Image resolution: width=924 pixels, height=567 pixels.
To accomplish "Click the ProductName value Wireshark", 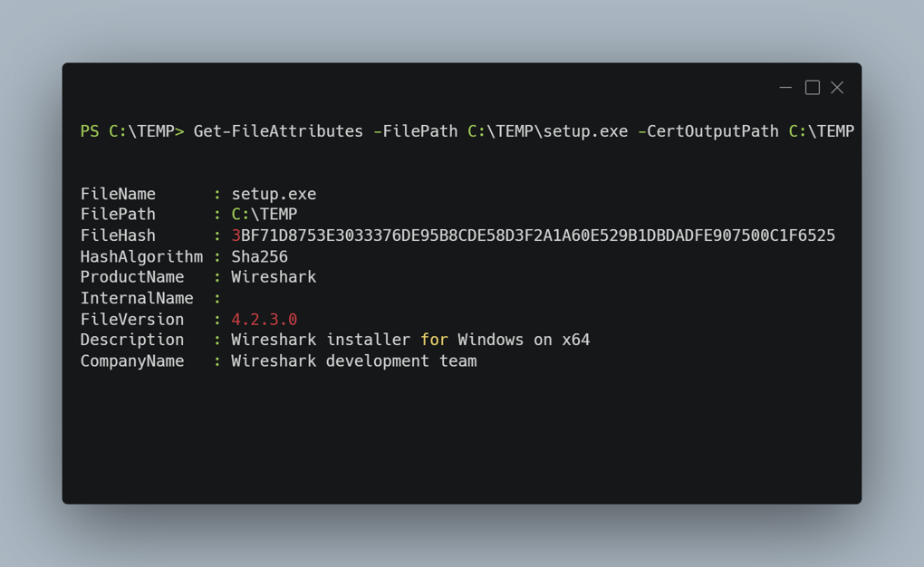I will pyautogui.click(x=274, y=277).
